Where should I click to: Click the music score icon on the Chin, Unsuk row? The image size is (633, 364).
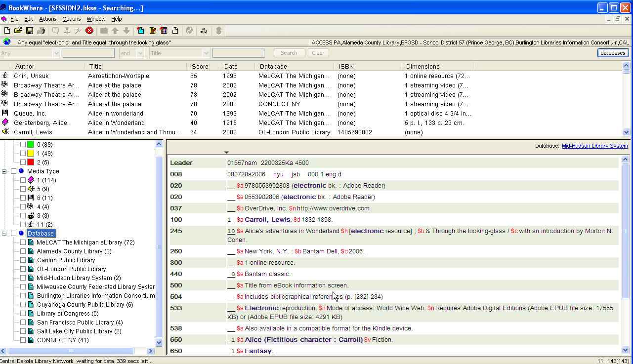(x=5, y=76)
